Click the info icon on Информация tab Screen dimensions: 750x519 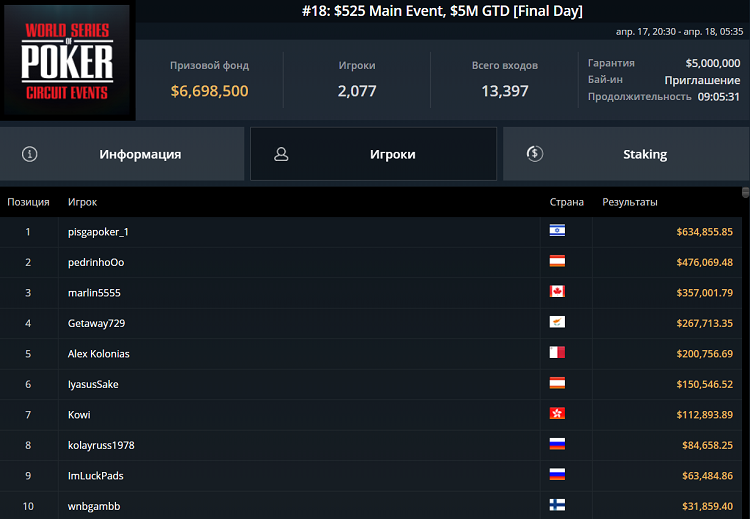point(30,154)
